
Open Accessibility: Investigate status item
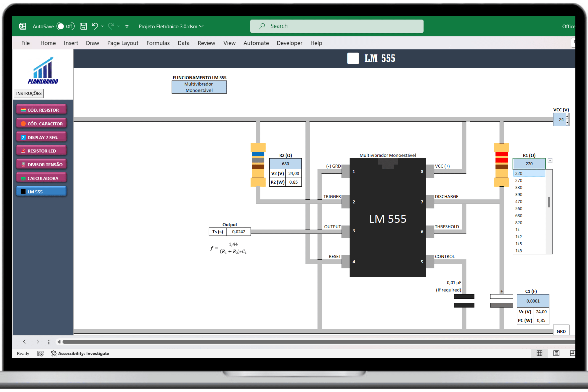point(80,353)
